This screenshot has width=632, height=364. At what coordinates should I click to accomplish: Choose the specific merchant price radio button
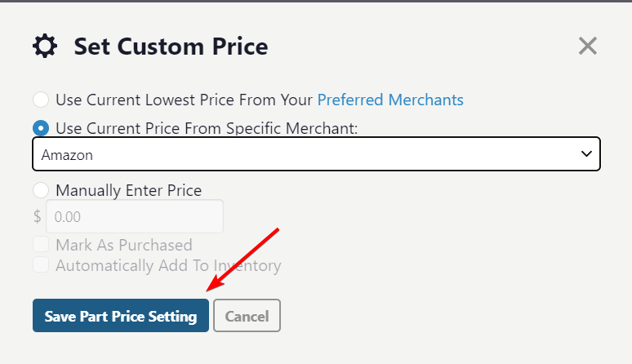(41, 128)
